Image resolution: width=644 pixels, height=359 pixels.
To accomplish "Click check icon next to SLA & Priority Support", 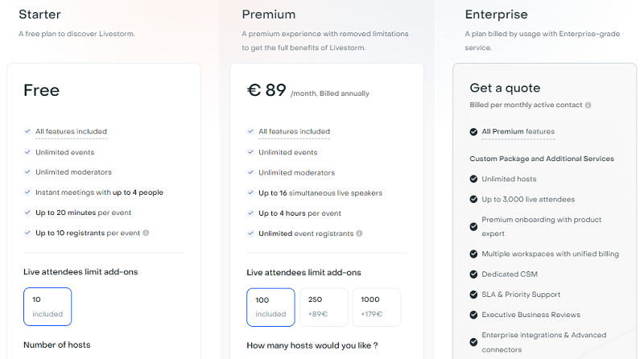I will (473, 295).
